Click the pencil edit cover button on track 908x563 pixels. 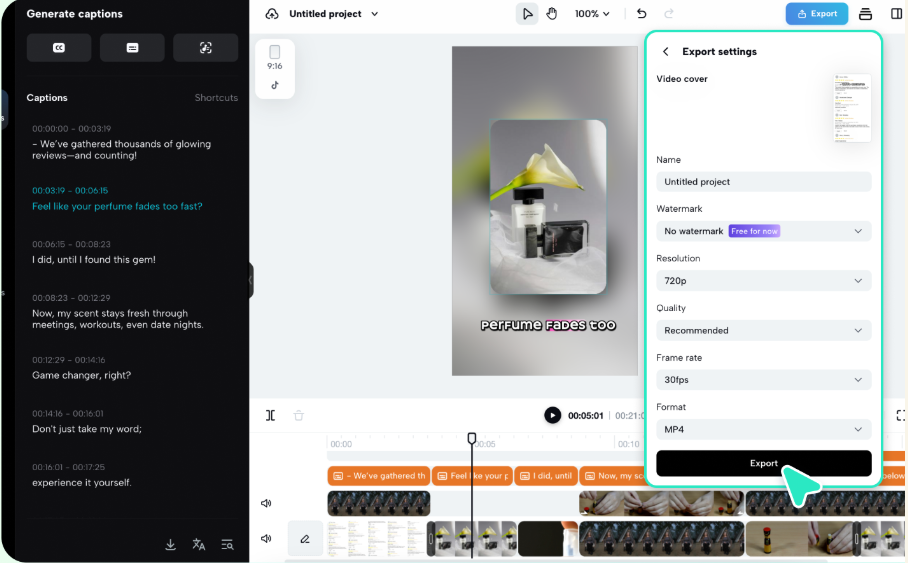coord(305,539)
